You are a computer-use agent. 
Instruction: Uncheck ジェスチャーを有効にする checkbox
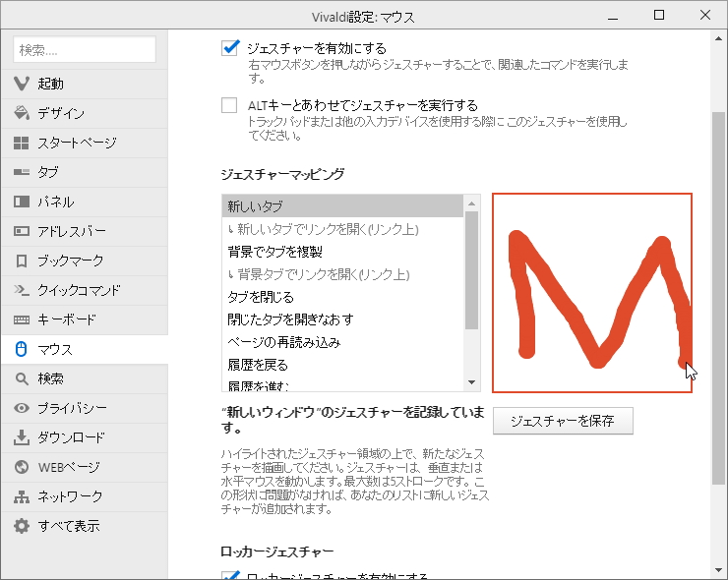[x=230, y=48]
